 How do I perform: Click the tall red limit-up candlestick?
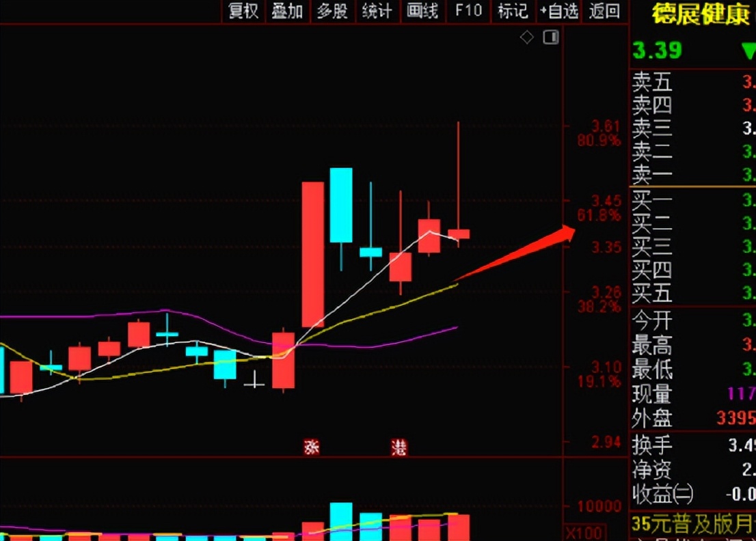pos(313,254)
